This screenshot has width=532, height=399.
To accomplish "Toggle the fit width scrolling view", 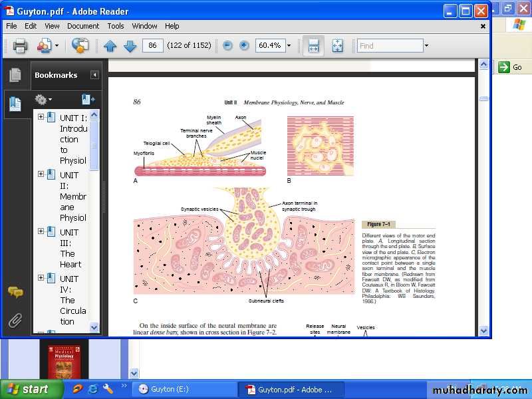I will (313, 46).
